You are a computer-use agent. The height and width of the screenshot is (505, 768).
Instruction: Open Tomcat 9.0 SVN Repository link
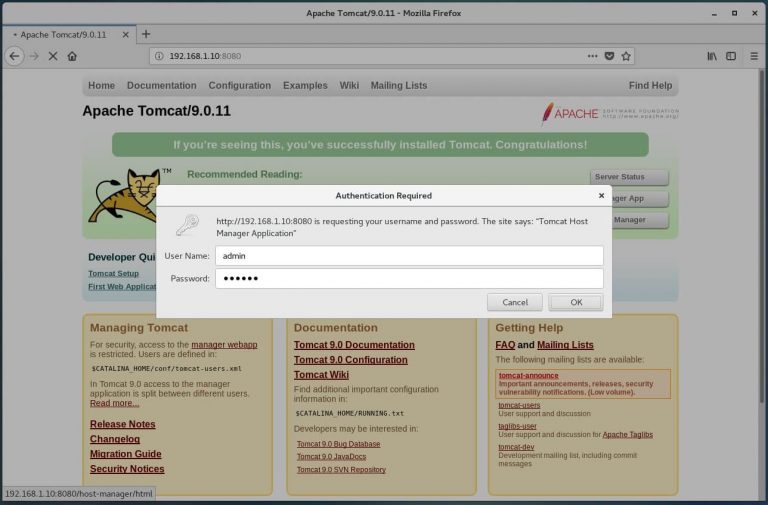341,470
